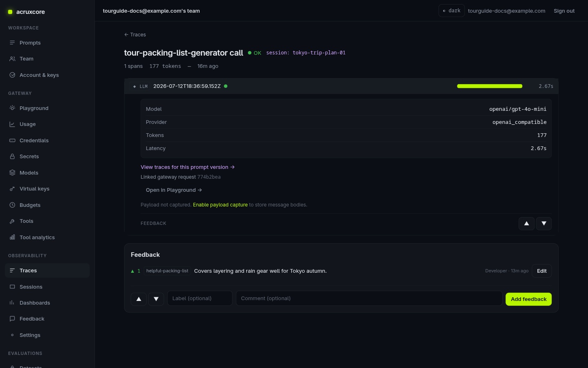Toggle the dark theme switch
The width and height of the screenshot is (588, 368).
click(452, 11)
